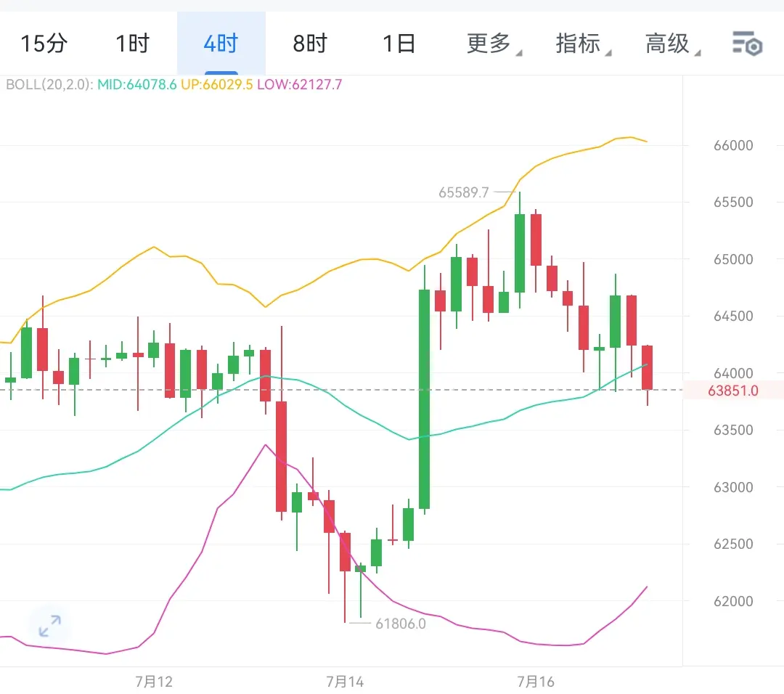
Task: Switch to the 15分 timeframe
Action: click(x=44, y=44)
